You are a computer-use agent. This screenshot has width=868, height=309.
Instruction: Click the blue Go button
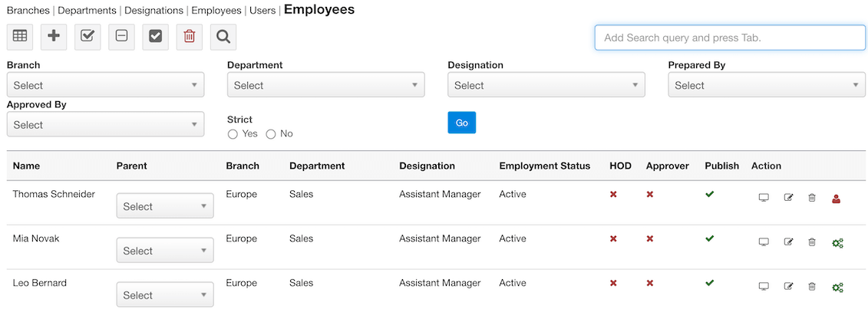click(462, 123)
